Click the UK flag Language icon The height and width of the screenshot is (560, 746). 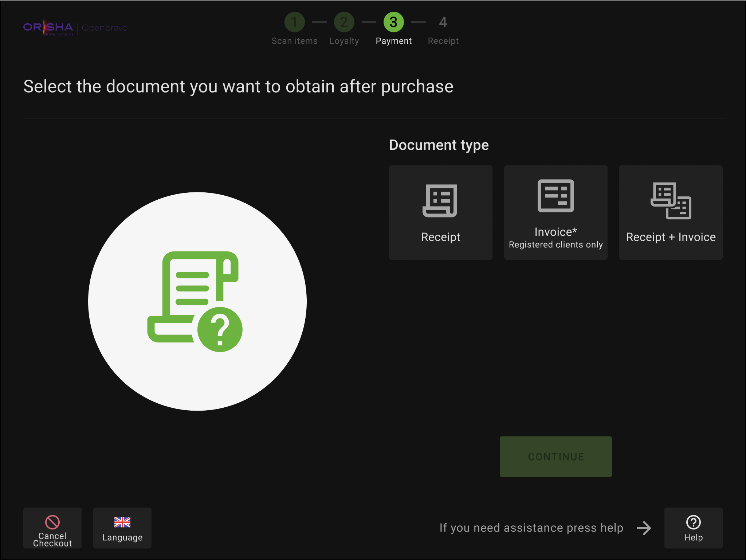coord(122,522)
